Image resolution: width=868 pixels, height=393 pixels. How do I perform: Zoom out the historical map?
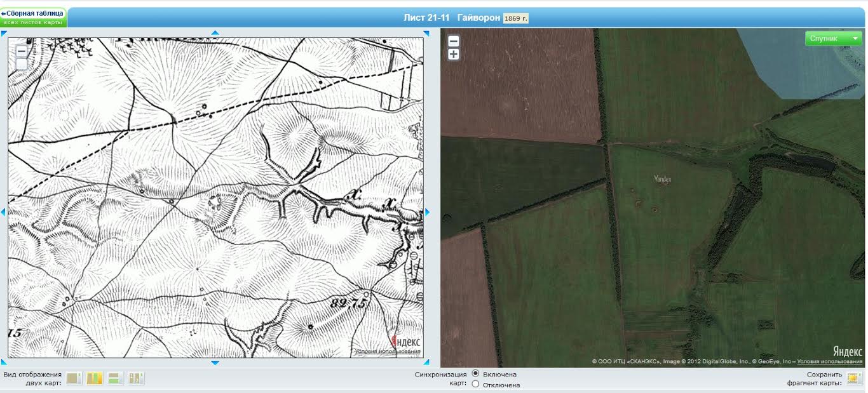21,51
